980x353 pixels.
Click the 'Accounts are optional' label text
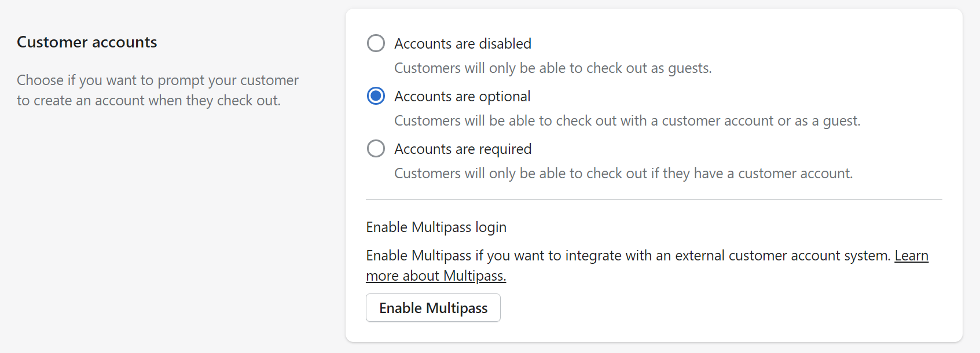coord(462,96)
